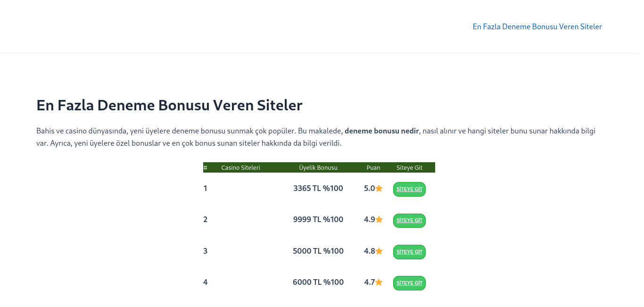Click the # column header

point(206,168)
